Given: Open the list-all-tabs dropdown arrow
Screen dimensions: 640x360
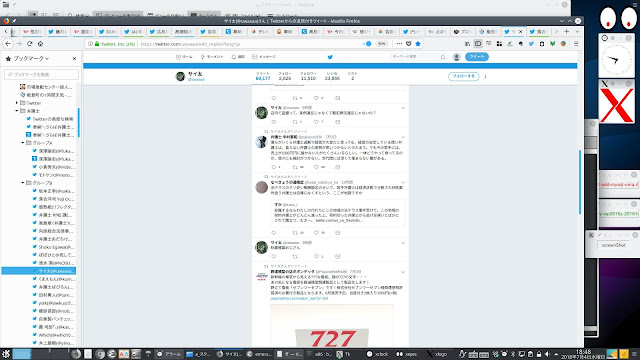Looking at the screenshot, I should click(x=577, y=31).
